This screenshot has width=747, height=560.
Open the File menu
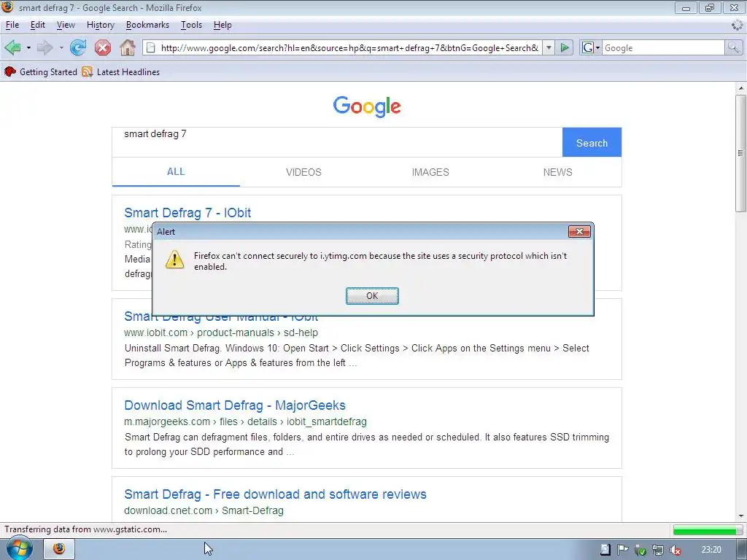12,25
